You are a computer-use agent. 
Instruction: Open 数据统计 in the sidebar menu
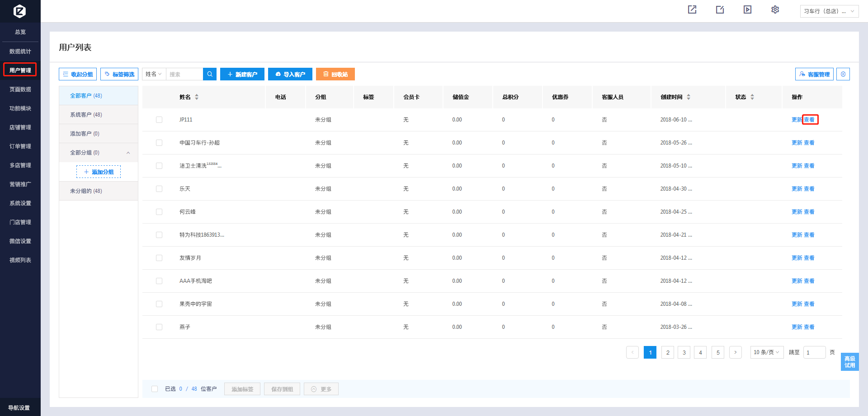point(20,51)
